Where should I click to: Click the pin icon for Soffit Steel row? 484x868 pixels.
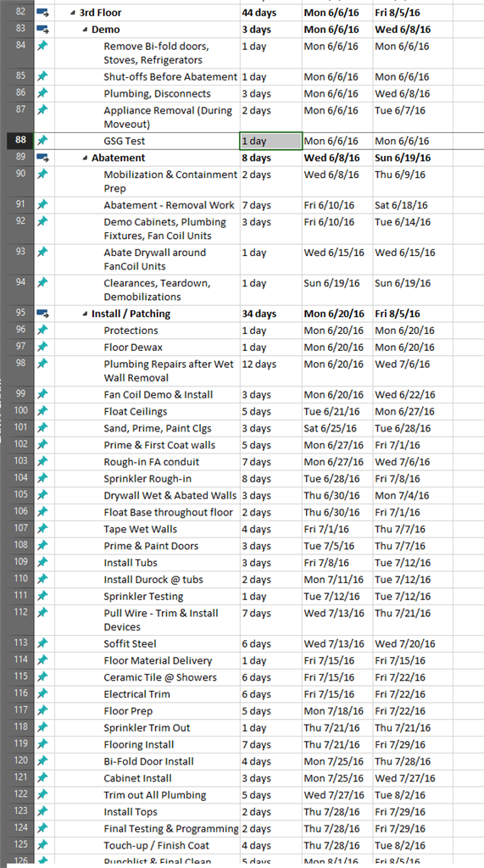[x=42, y=644]
